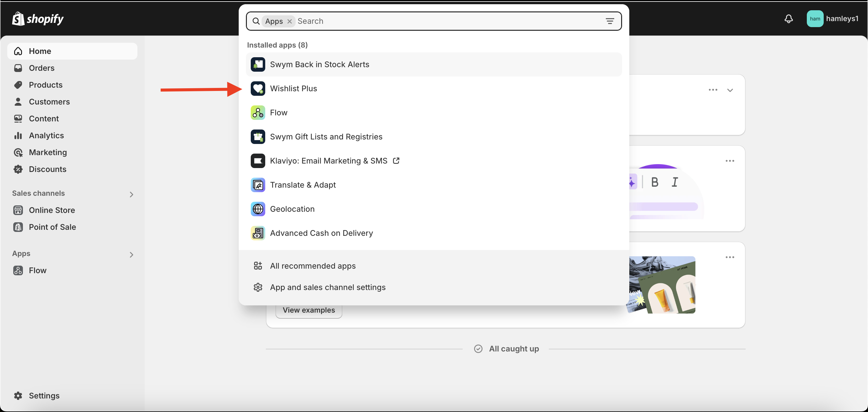Open Swym Gift Lists and Registries
The image size is (868, 412).
click(325, 137)
